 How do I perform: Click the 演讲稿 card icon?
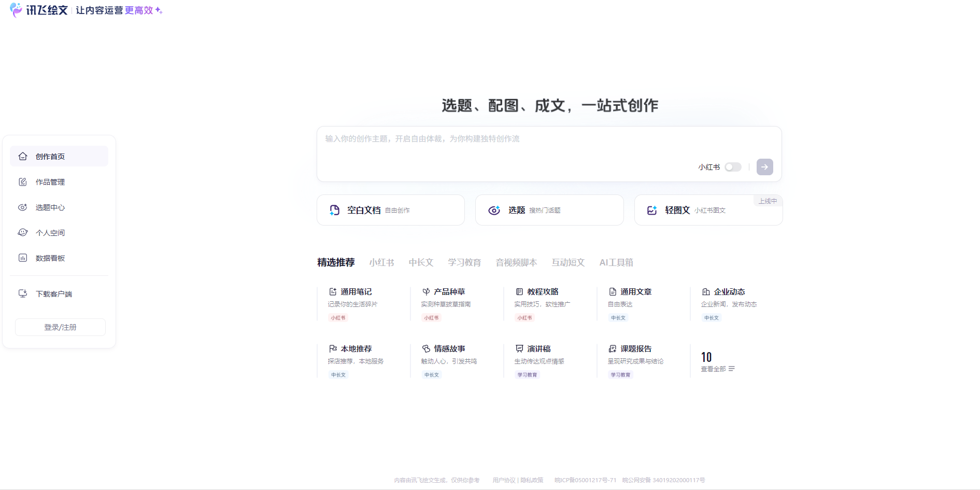[519, 348]
